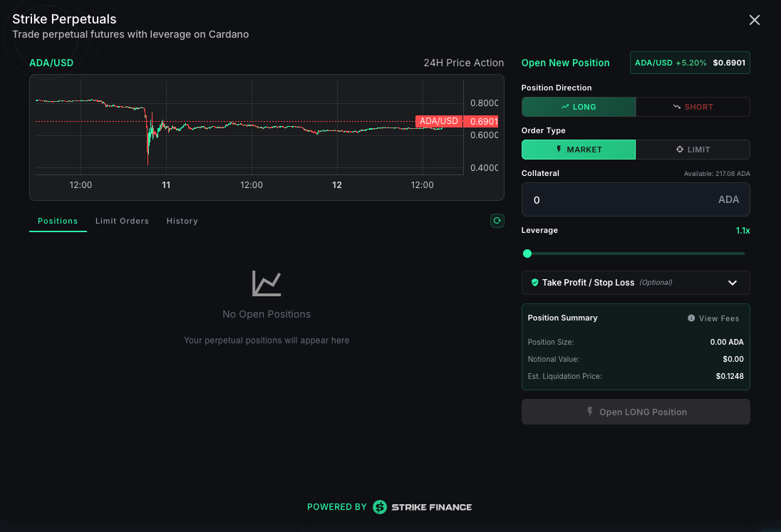Click the lightning icon on the Market button
Image resolution: width=781 pixels, height=532 pixels.
tap(560, 149)
